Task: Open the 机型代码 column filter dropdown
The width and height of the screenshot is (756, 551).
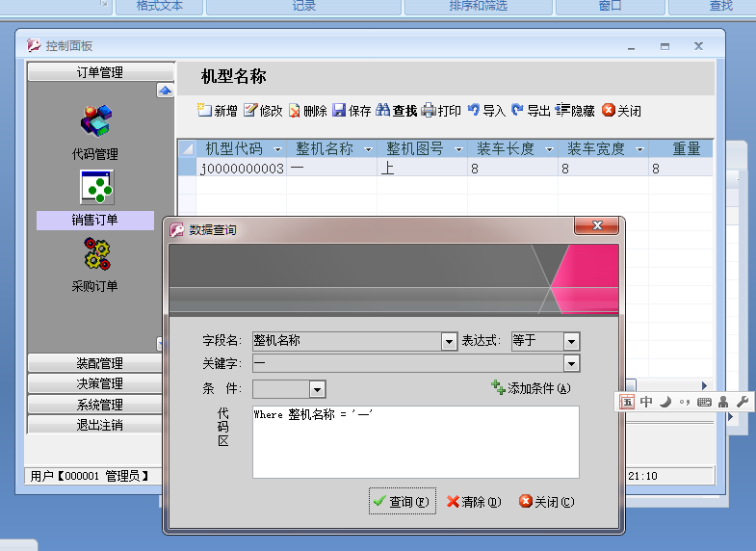Action: point(277,149)
